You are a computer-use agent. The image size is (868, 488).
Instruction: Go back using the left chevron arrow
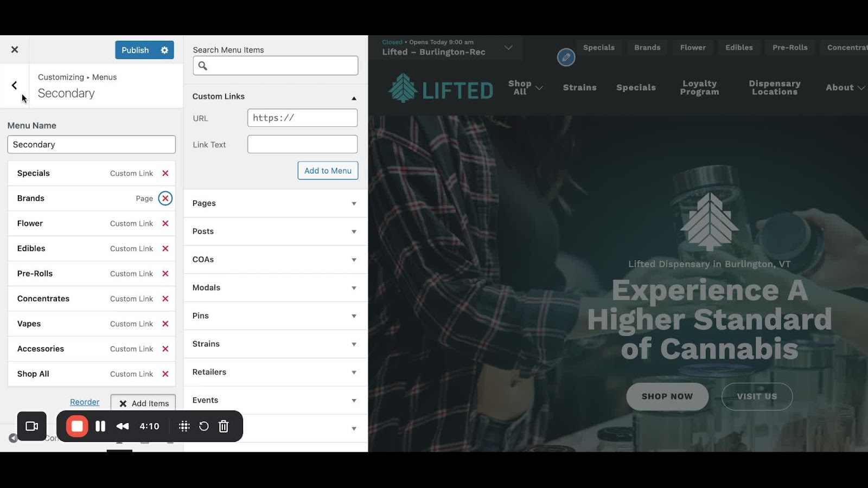pos(14,85)
